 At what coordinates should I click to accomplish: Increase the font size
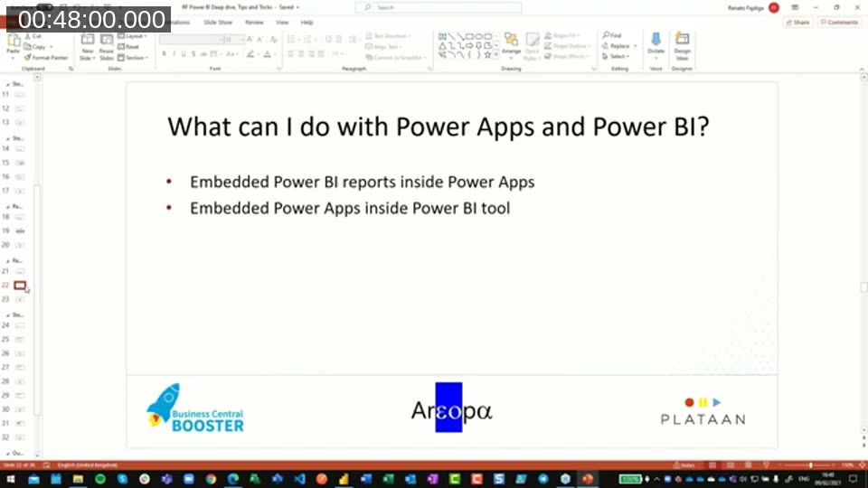point(250,39)
